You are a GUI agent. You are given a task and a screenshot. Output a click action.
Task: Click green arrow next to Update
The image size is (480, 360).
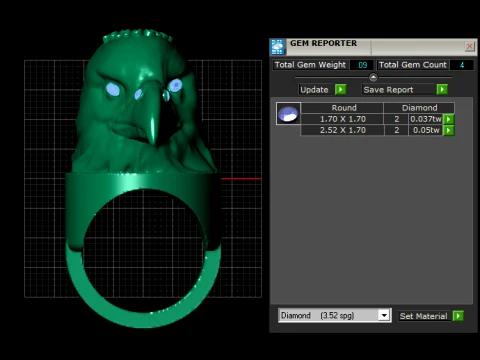340,89
